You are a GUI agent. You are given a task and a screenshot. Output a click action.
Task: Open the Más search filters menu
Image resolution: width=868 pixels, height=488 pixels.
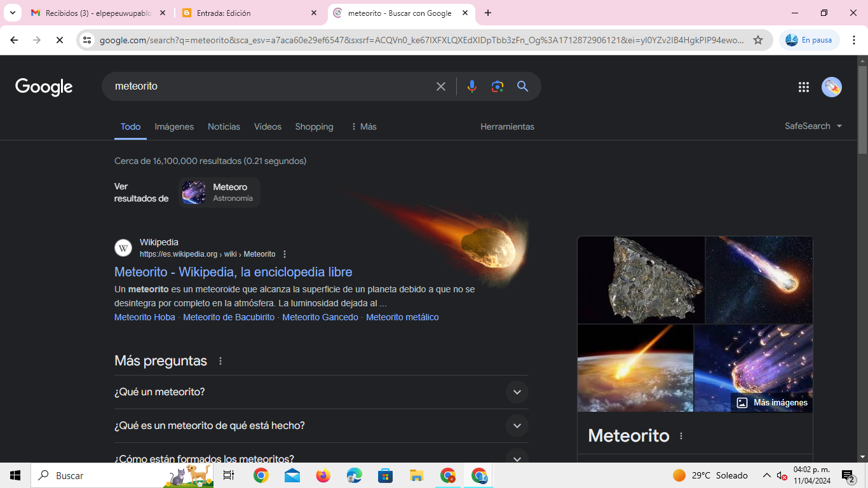click(x=363, y=126)
